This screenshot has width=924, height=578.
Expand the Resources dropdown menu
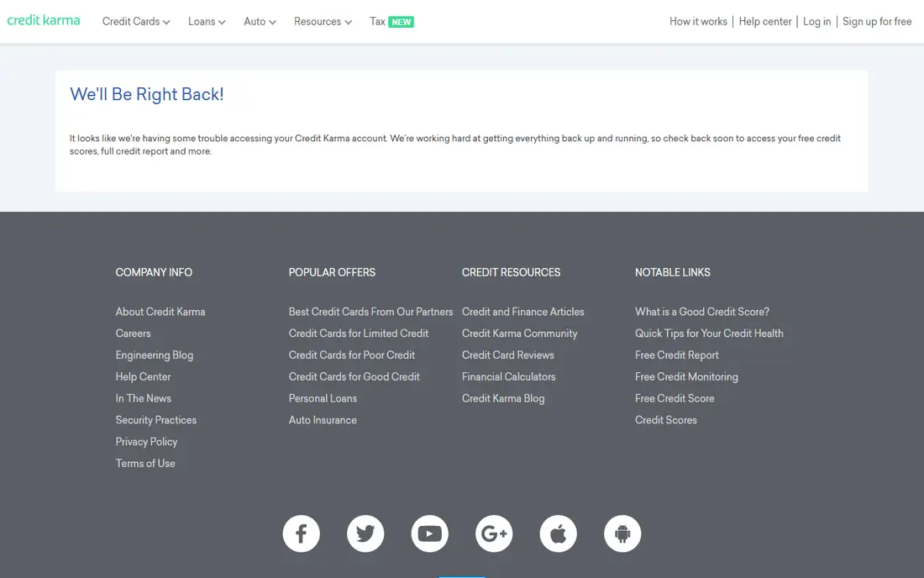point(323,22)
